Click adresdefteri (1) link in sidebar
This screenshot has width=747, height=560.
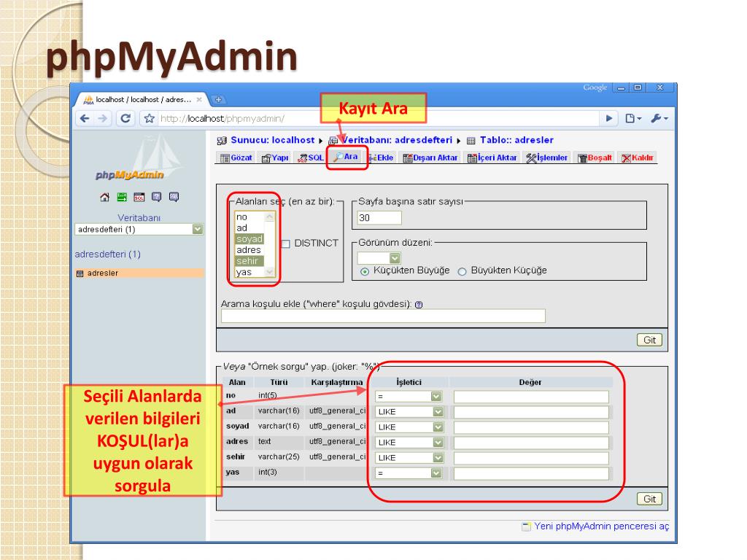tap(108, 254)
